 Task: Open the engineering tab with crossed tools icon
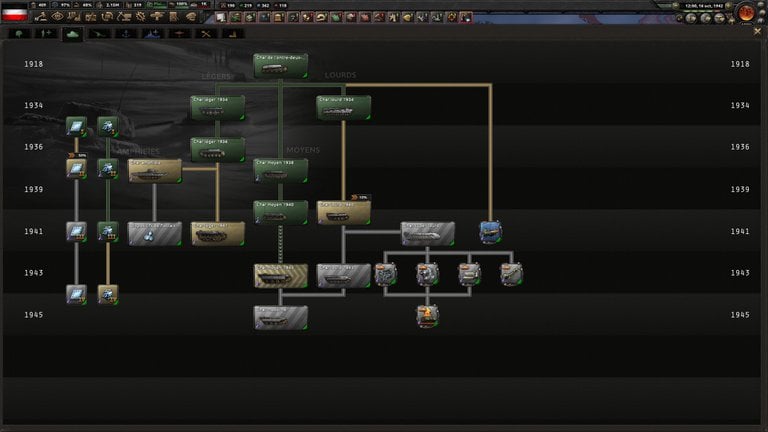coord(206,33)
